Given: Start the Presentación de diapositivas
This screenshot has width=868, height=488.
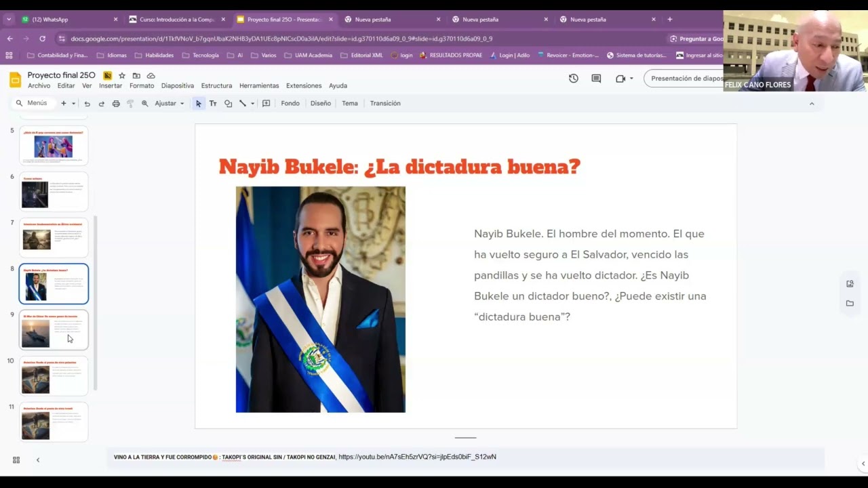Looking at the screenshot, I should [x=684, y=79].
